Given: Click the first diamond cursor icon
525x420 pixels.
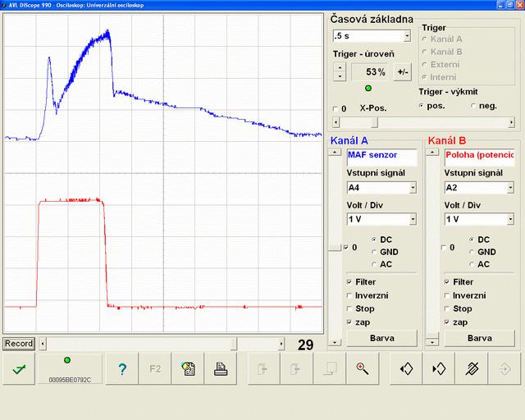Looking at the screenshot, I should (406, 369).
